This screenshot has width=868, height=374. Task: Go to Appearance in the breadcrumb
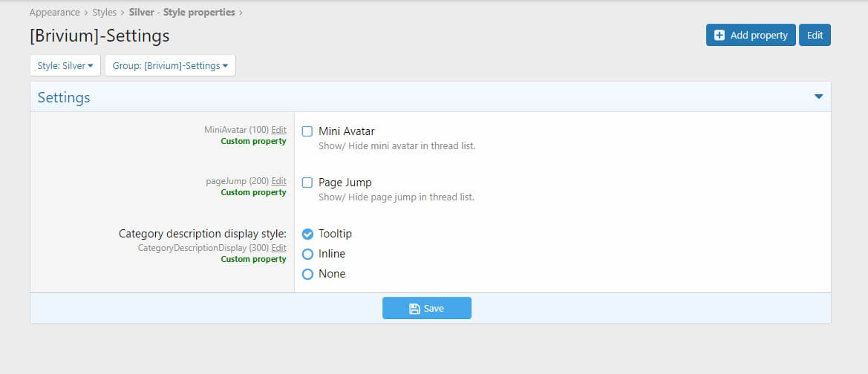[x=54, y=13]
